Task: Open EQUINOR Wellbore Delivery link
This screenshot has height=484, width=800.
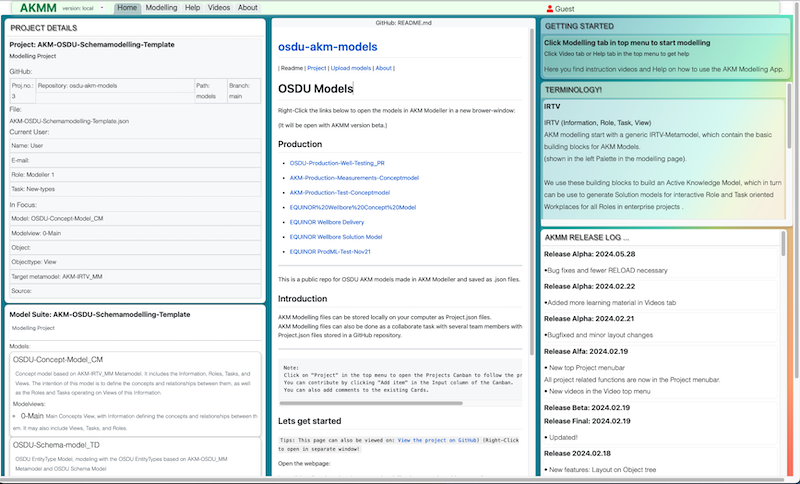Action: coord(327,222)
